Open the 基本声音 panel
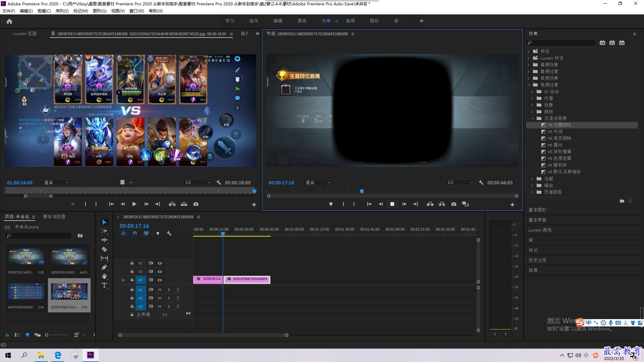Screen dimensions: 644x362 (537, 220)
